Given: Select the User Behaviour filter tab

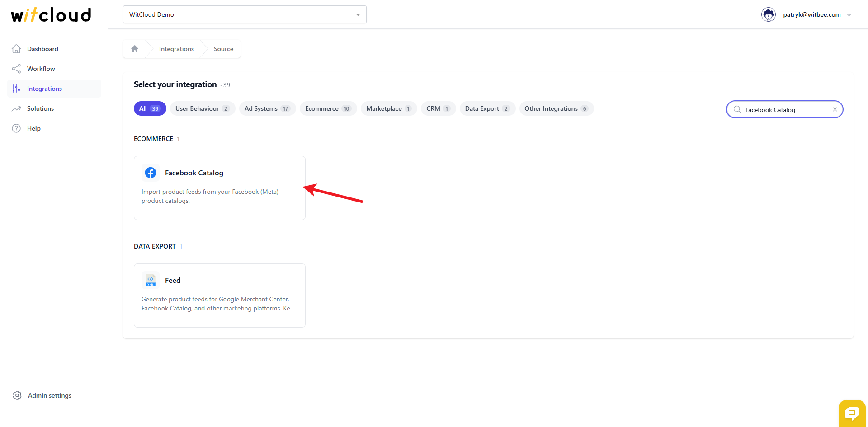Looking at the screenshot, I should 203,108.
